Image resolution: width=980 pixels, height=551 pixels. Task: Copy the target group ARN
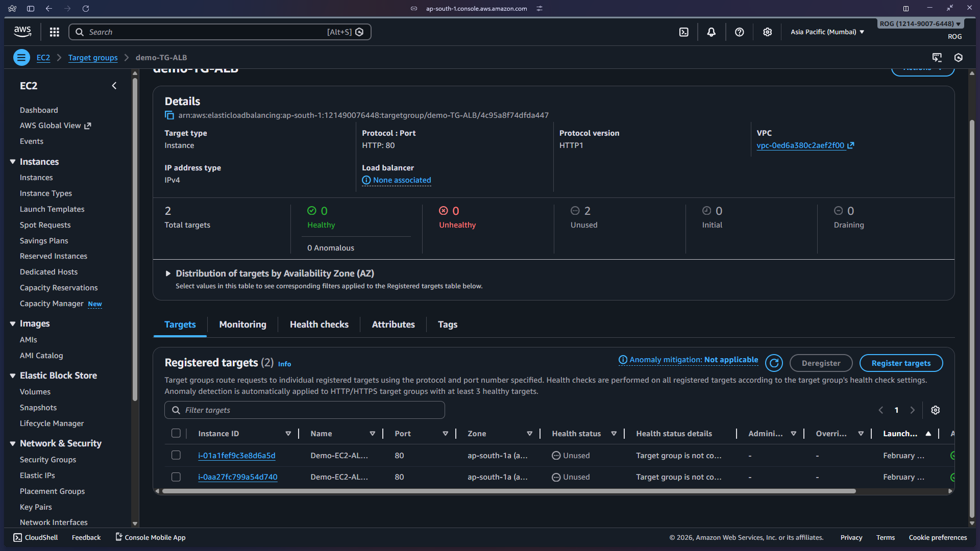pyautogui.click(x=169, y=115)
